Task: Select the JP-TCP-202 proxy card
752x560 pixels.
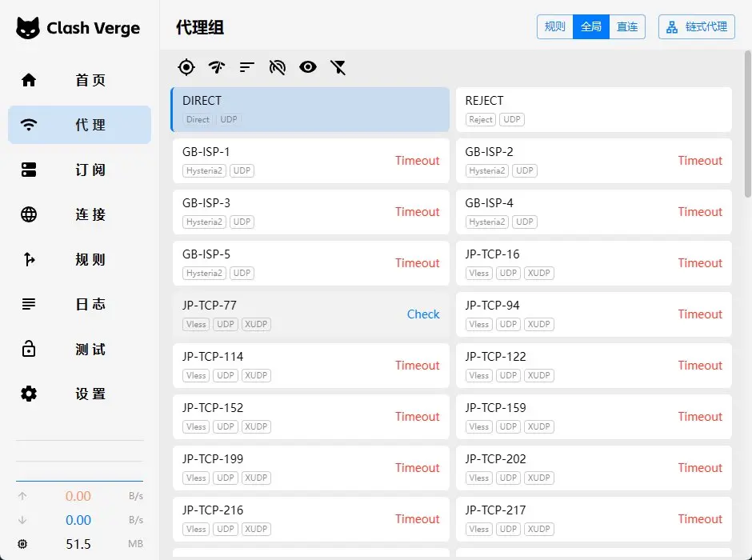Action: click(x=594, y=468)
